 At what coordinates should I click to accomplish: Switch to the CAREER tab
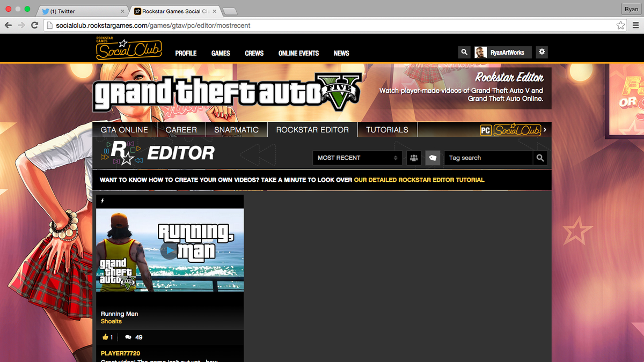pos(181,130)
